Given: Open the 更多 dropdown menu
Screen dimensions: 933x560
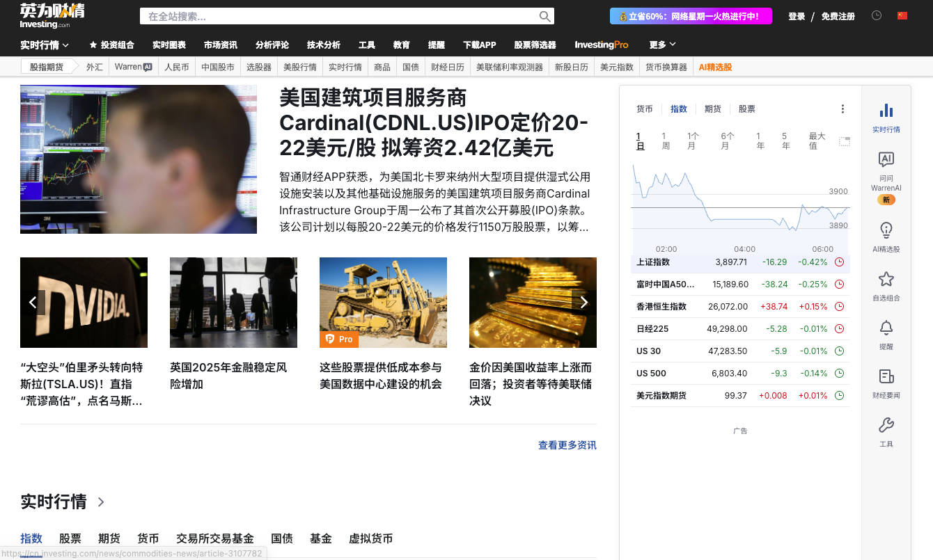Looking at the screenshot, I should [661, 45].
